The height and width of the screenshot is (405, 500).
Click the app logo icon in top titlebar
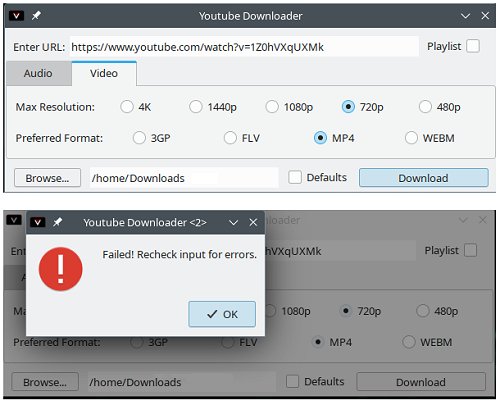point(16,16)
